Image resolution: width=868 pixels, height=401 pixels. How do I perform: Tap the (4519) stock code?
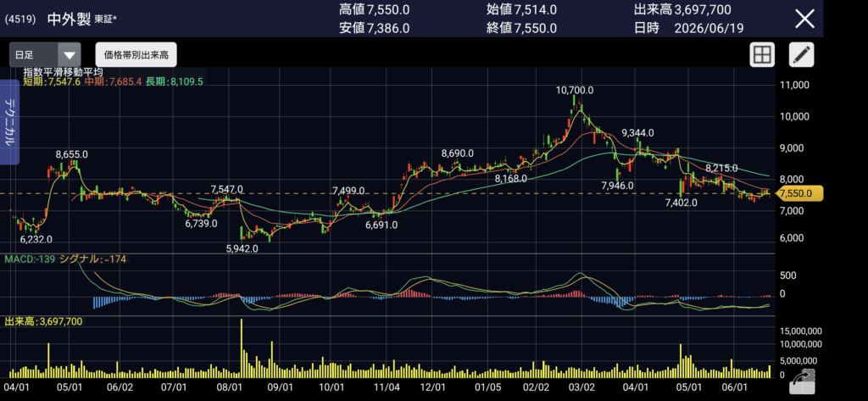tap(20, 19)
